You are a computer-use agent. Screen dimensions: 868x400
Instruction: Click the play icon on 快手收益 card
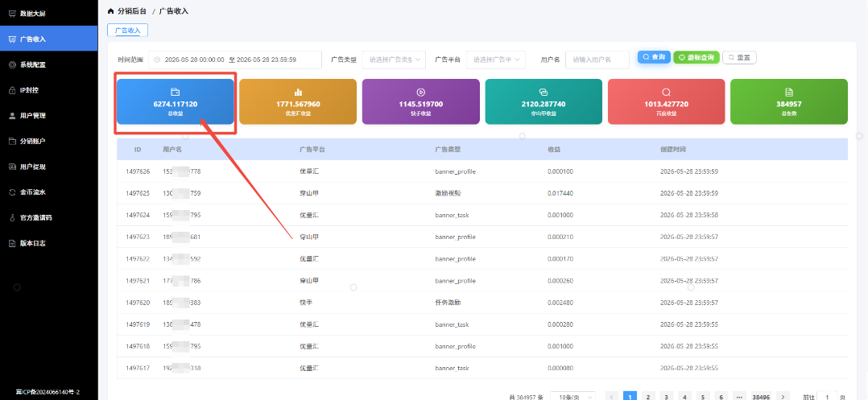coord(420,93)
